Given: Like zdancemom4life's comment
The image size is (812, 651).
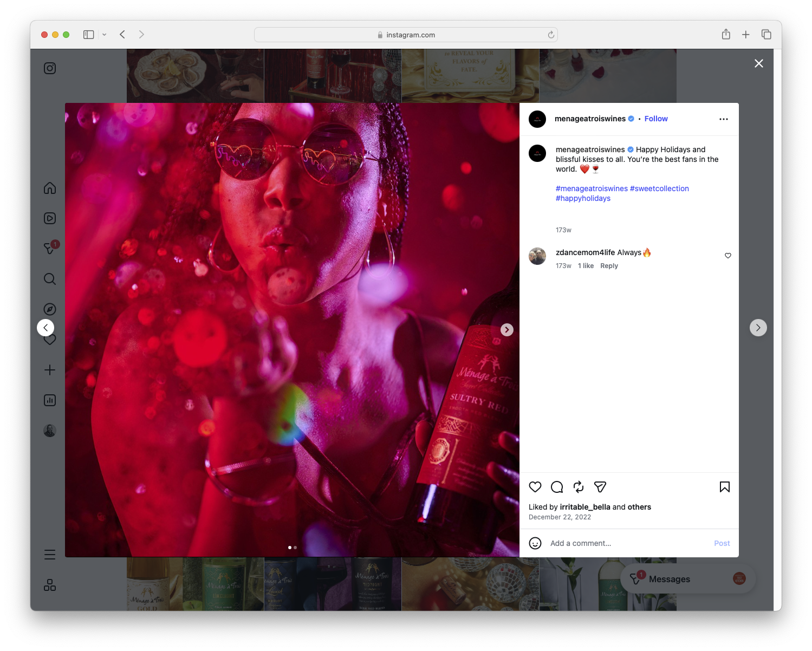Looking at the screenshot, I should click(x=727, y=256).
